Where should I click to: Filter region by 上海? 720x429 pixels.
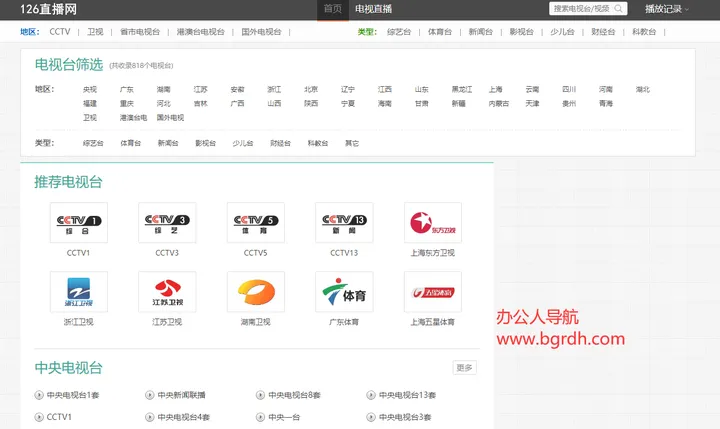click(x=495, y=90)
